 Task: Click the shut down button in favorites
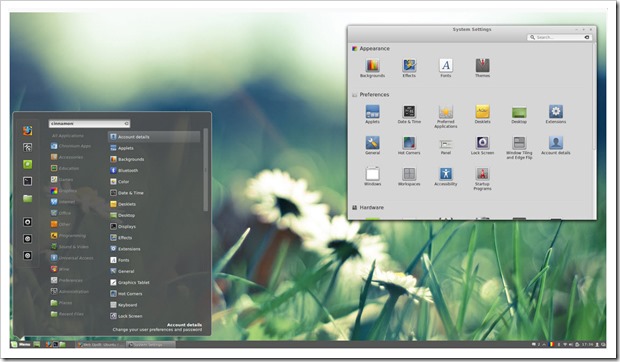27,255
